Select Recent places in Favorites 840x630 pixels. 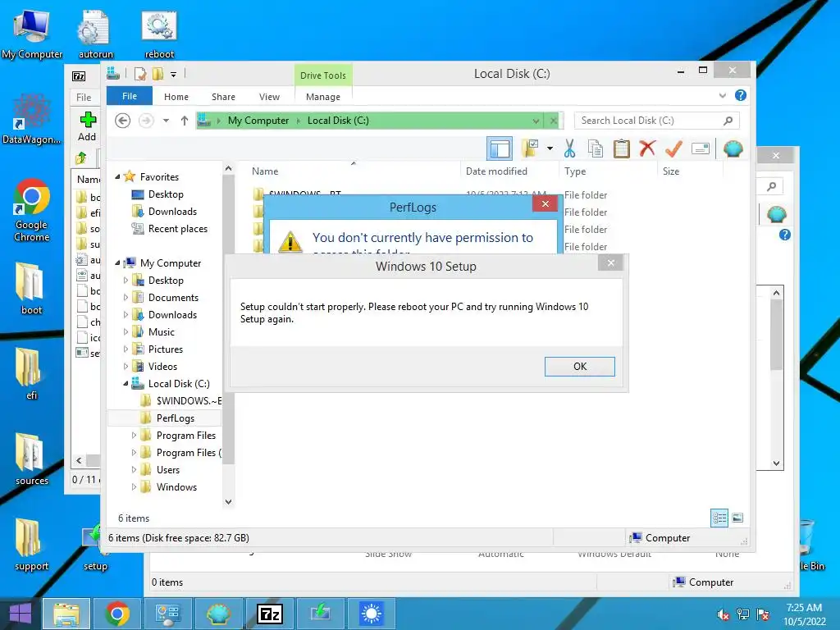[x=178, y=229]
